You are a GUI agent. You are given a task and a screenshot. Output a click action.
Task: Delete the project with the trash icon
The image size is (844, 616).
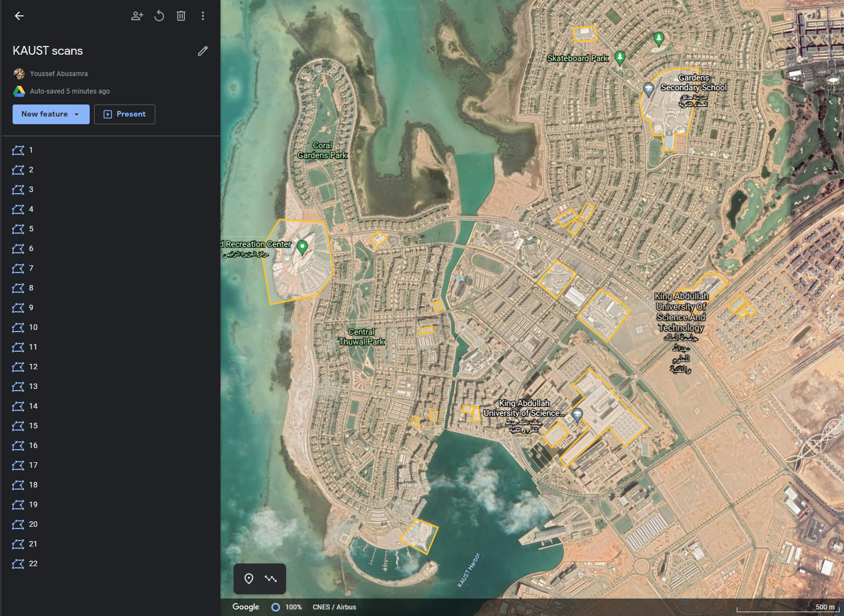click(x=181, y=16)
